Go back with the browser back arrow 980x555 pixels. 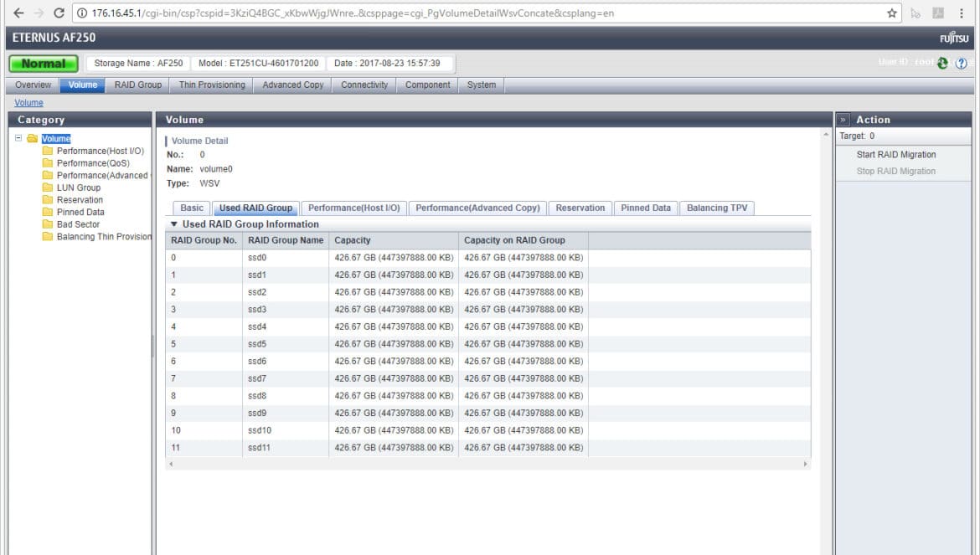point(18,13)
